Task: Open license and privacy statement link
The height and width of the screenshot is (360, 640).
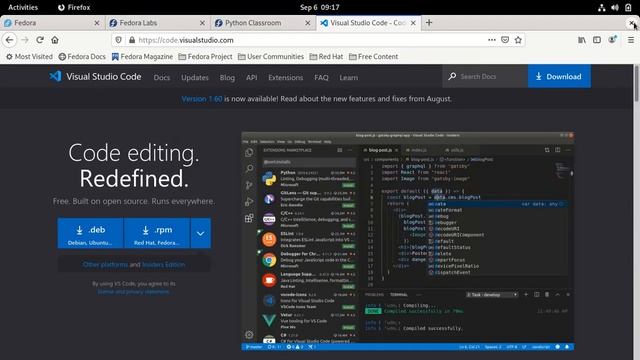Action: (133, 292)
